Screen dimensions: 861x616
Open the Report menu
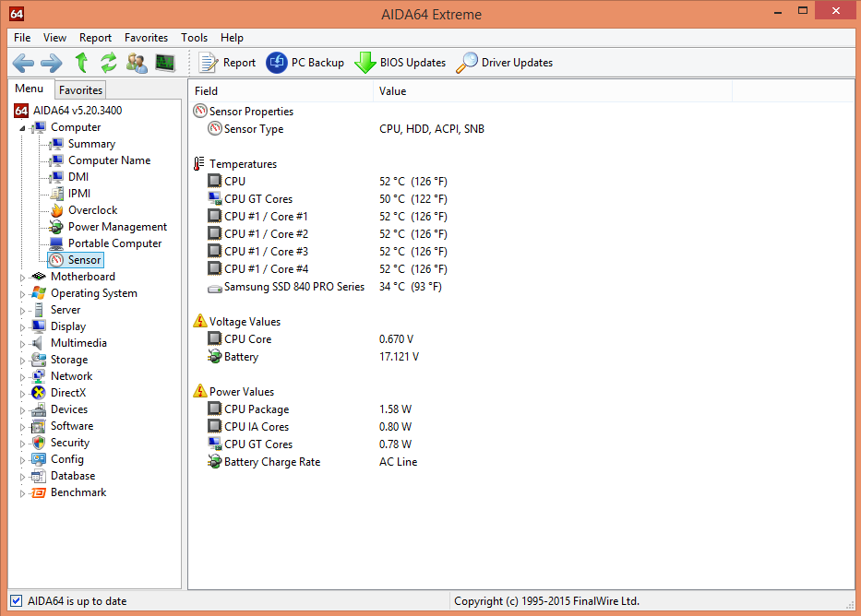click(95, 37)
